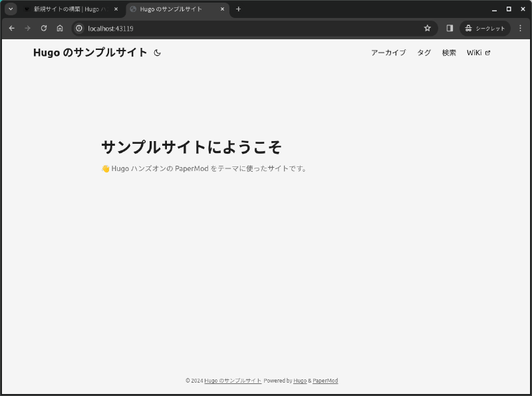Minimize the browser window
Screen dimensions: 532x396
494,9
